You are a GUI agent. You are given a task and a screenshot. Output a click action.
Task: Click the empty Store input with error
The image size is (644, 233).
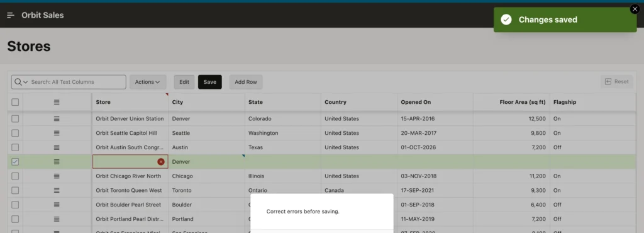click(130, 162)
